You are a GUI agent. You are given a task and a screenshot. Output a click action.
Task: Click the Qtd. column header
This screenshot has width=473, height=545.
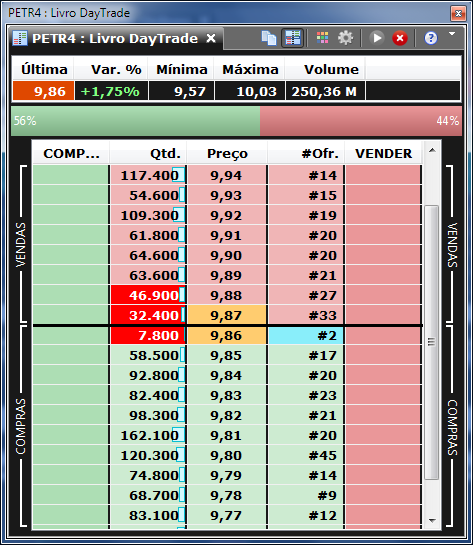click(x=148, y=153)
